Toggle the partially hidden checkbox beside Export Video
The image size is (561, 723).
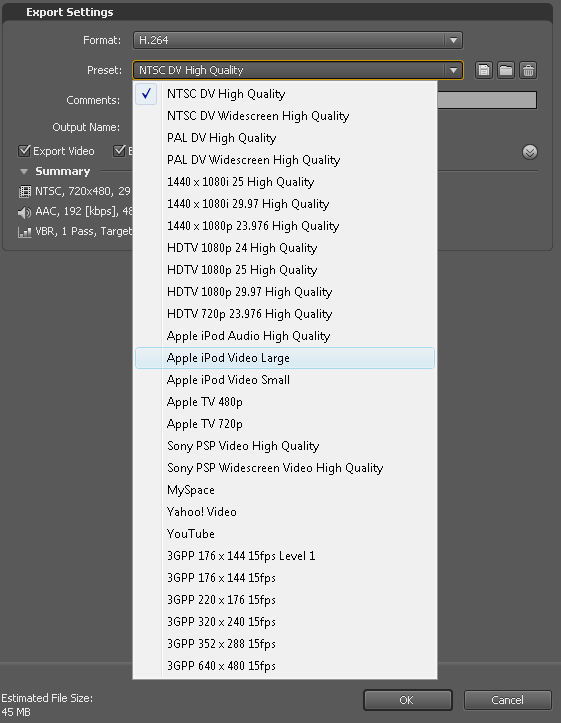click(120, 151)
